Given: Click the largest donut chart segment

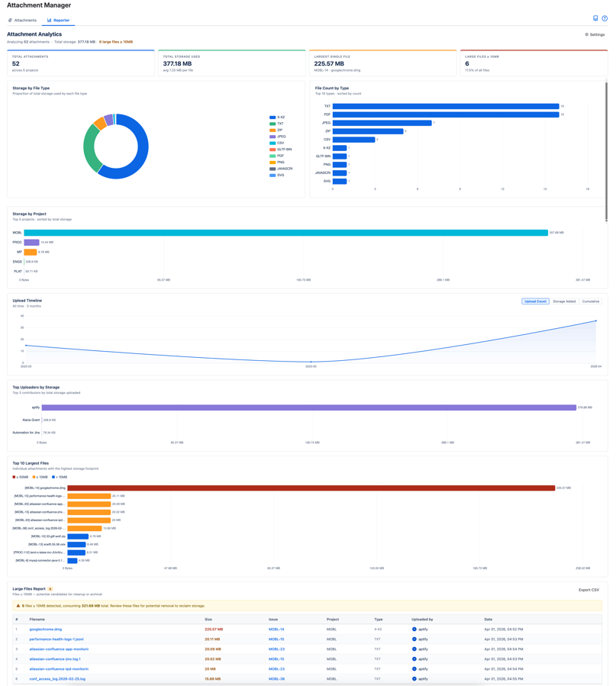Looking at the screenshot, I should [144, 145].
